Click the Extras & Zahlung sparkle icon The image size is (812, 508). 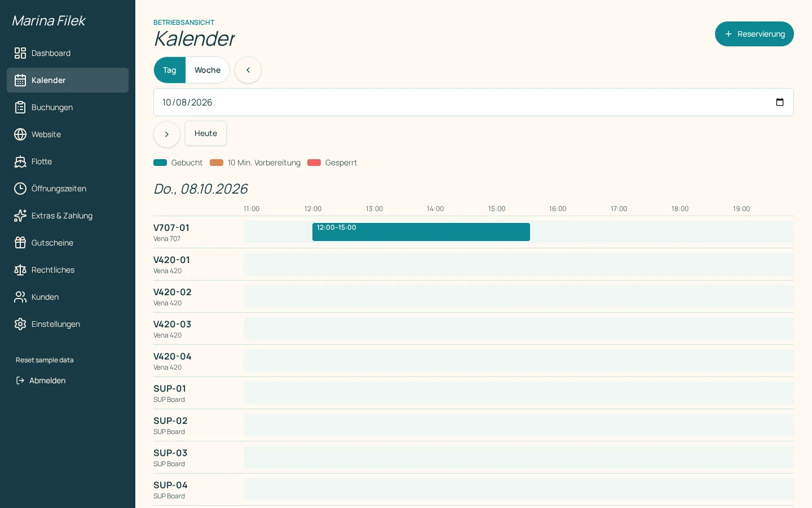point(20,216)
